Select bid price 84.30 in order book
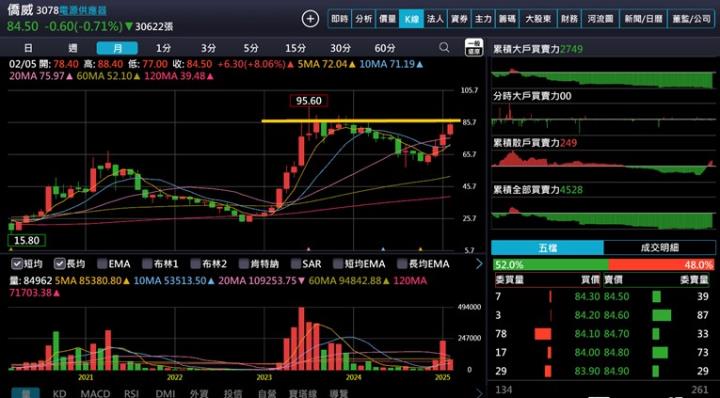 (x=587, y=297)
